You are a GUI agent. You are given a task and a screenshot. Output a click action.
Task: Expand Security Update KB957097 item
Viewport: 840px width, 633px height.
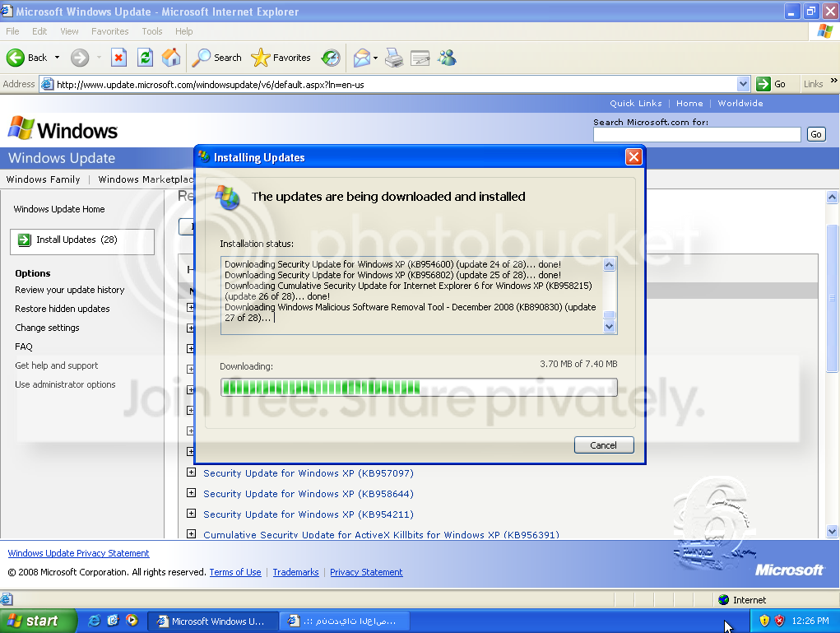[191, 472]
